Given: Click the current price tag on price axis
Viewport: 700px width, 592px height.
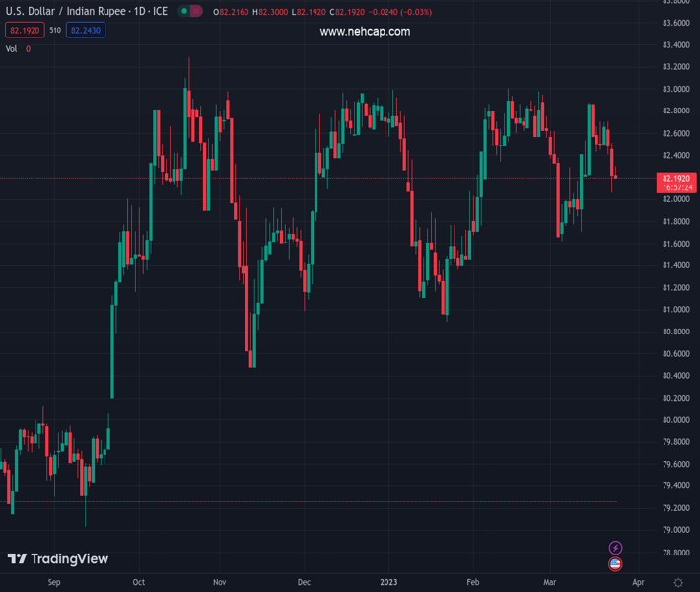Looking at the screenshot, I should click(676, 182).
